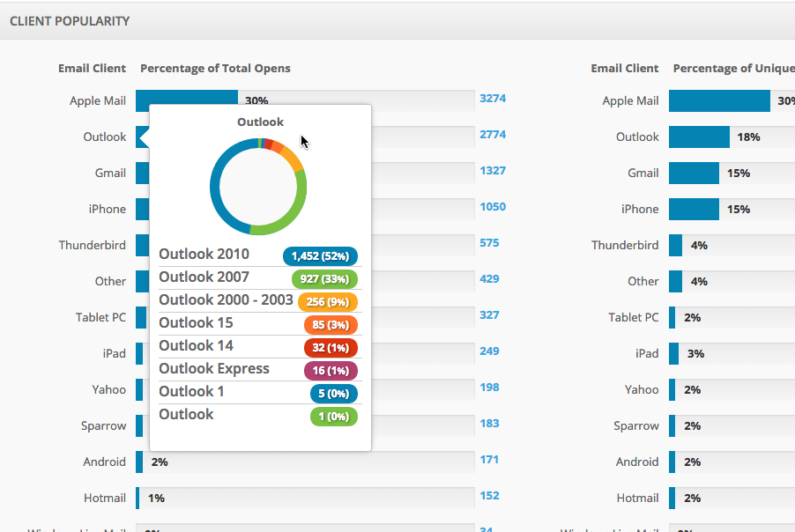The image size is (795, 532).
Task: Click the 171 Android opens count
Action: point(489,460)
